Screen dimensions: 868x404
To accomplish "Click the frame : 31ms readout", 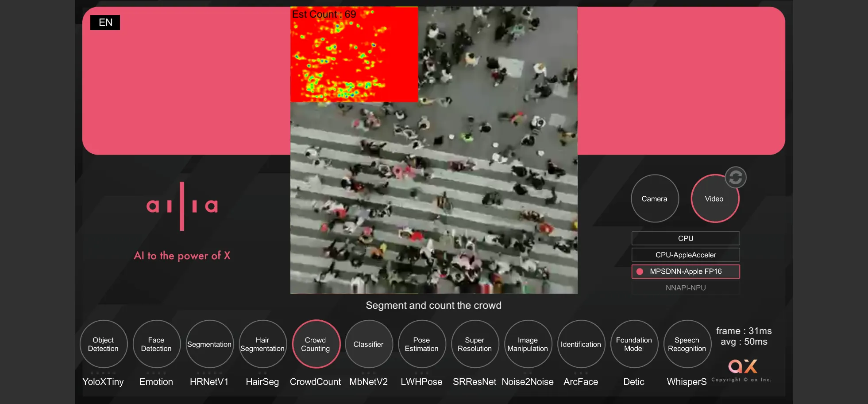I will click(x=744, y=331).
